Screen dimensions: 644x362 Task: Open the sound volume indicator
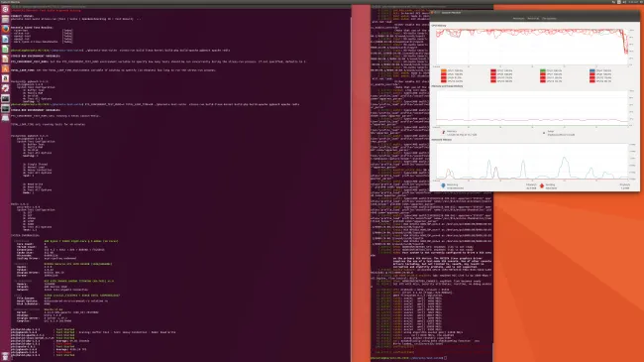tap(624, 2)
